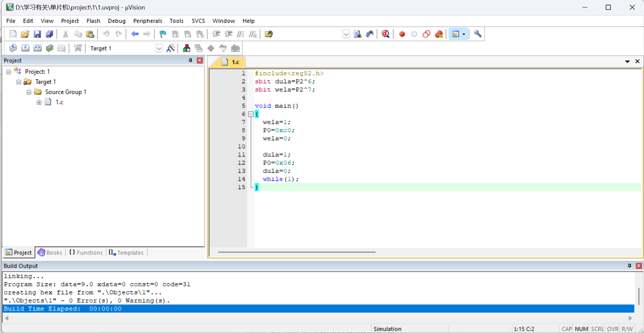Open the Flash menu
644x333 pixels.
[93, 21]
